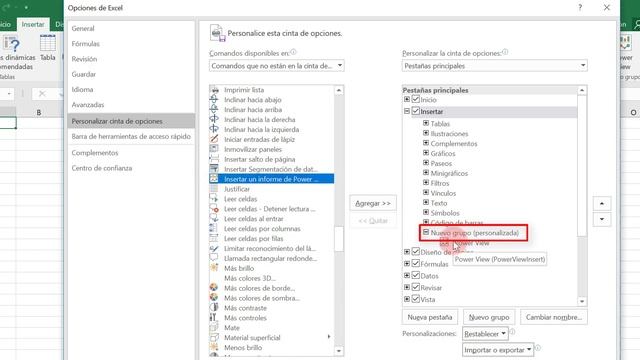Image resolution: width=640 pixels, height=360 pixels.
Task: Expand the Minigráficos group
Action: click(x=426, y=173)
